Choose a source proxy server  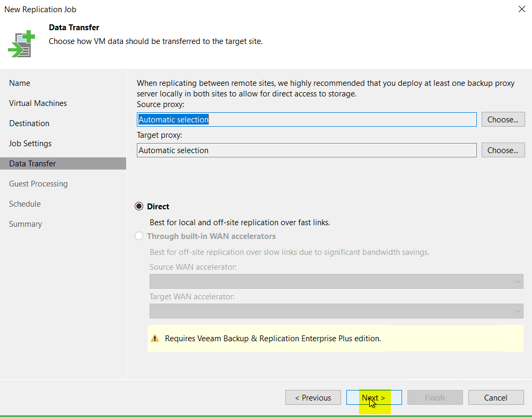click(502, 119)
